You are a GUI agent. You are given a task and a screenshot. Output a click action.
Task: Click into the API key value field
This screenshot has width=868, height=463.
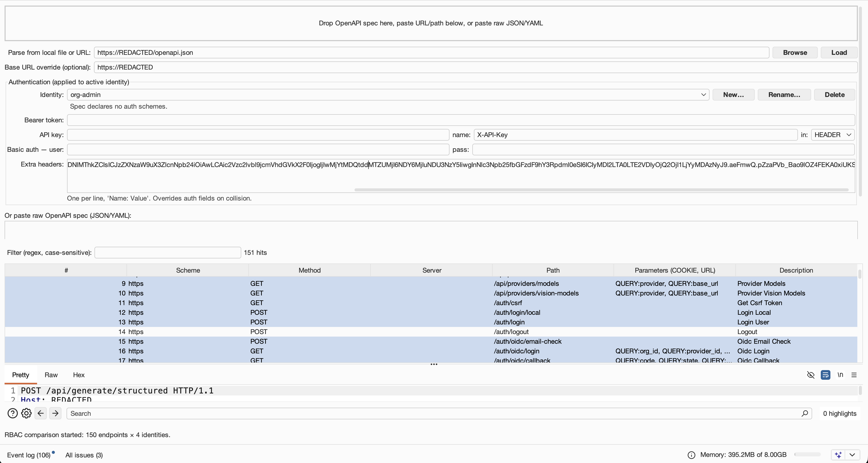[x=258, y=135]
